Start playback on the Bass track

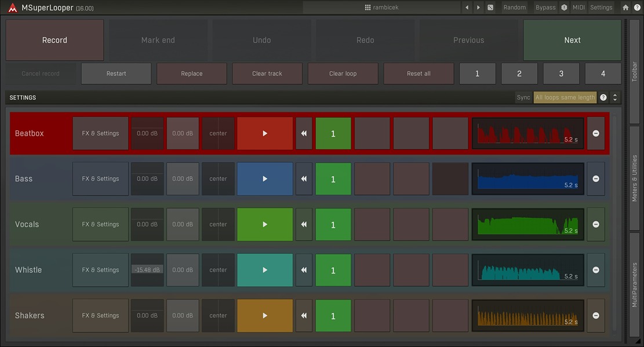pyautogui.click(x=264, y=178)
